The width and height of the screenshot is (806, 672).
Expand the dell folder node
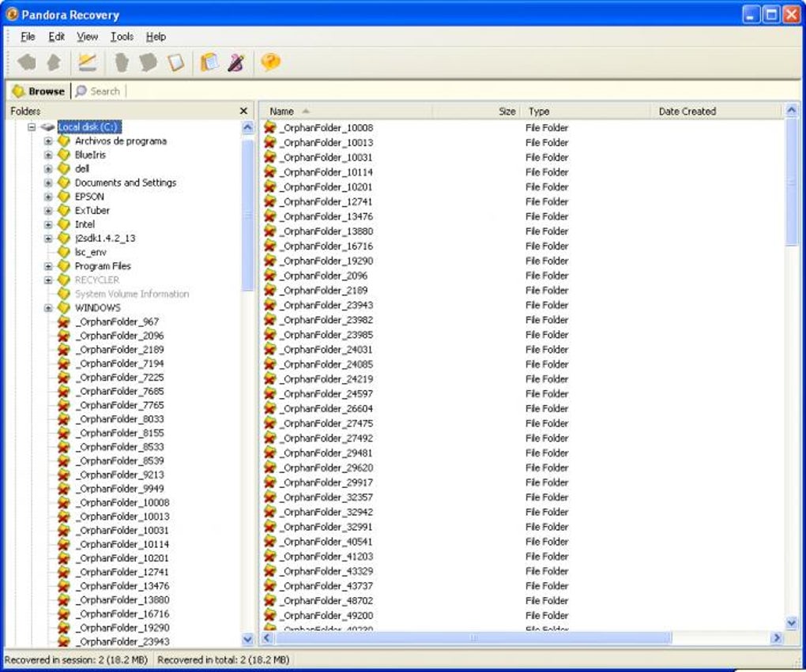pos(47,168)
